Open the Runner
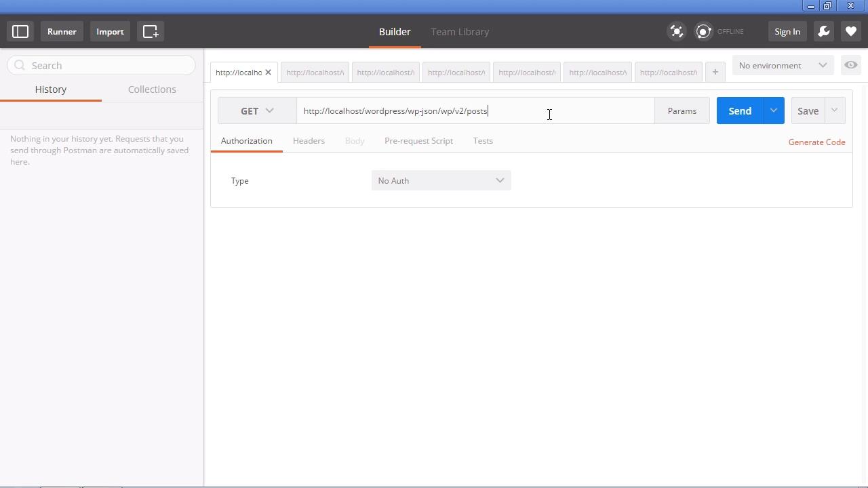The width and height of the screenshot is (868, 488). click(62, 32)
